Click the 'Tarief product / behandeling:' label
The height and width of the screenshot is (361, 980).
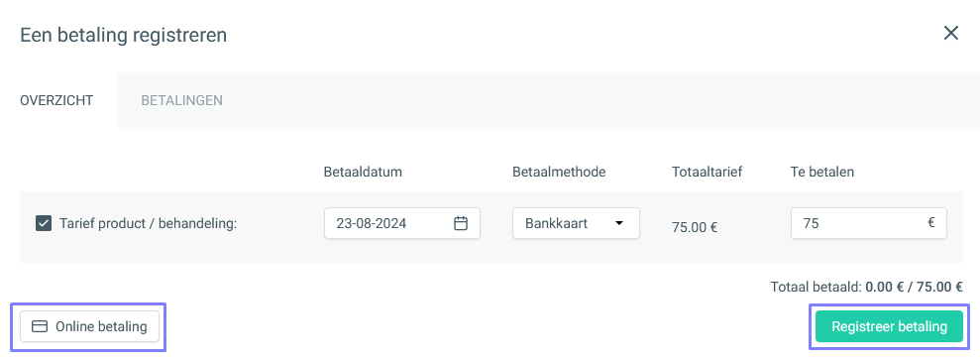point(148,223)
